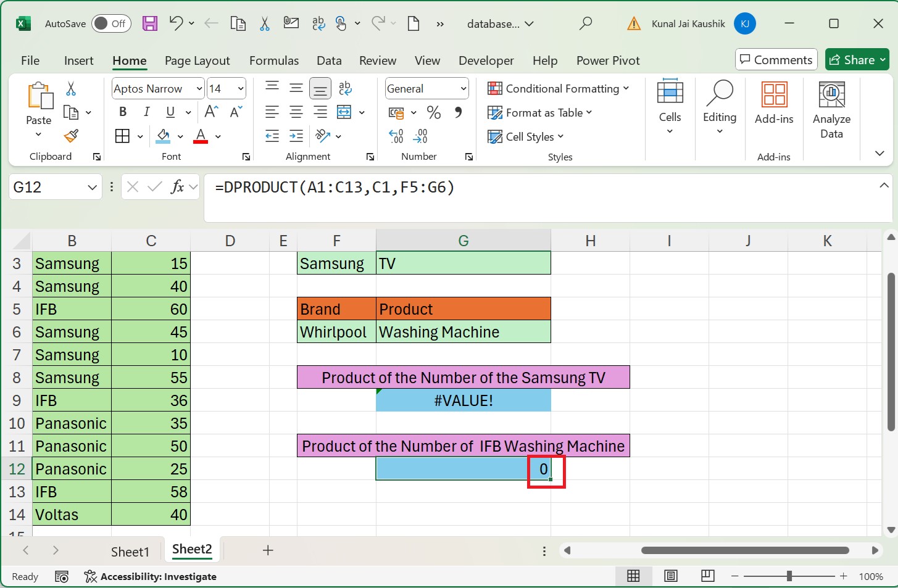Open the Format Painter tool
This screenshot has width=898, height=588.
coord(70,136)
